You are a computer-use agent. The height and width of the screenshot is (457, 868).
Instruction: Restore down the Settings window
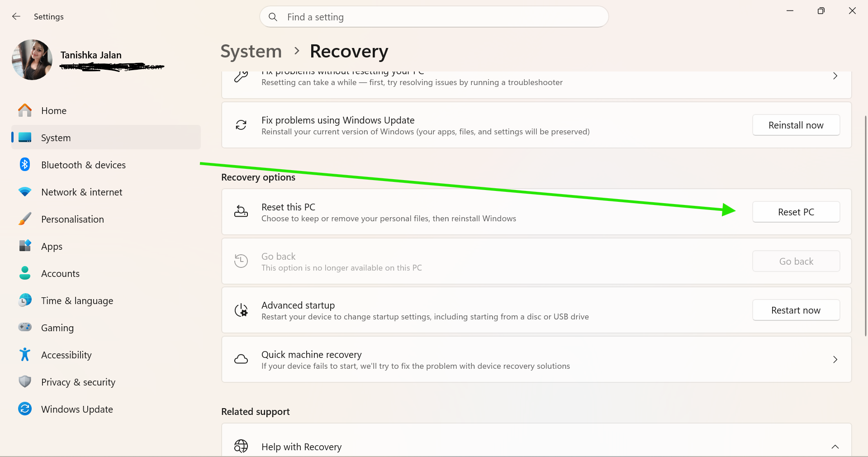pos(821,11)
